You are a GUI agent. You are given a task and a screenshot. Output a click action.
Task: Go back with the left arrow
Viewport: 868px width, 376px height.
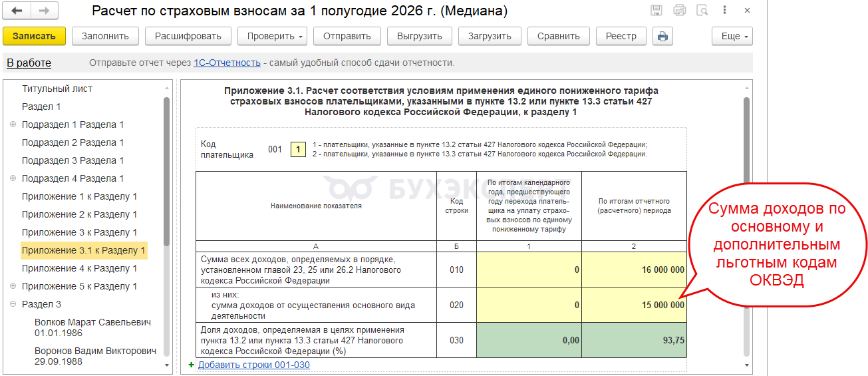(17, 11)
